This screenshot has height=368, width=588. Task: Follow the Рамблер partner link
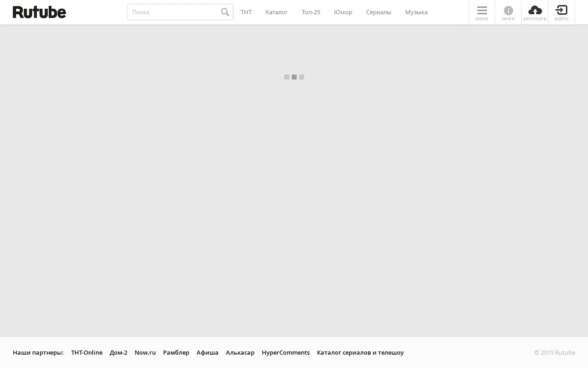176,352
